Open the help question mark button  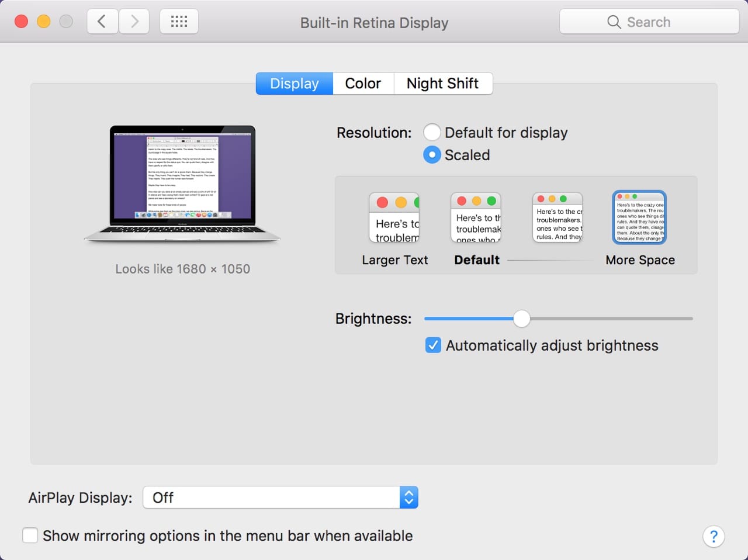[x=714, y=536]
